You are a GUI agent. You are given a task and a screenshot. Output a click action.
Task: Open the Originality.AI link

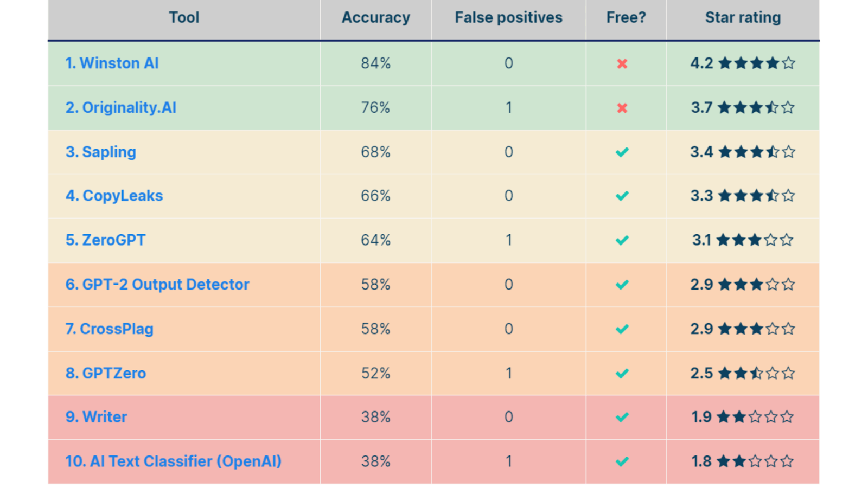click(x=120, y=108)
